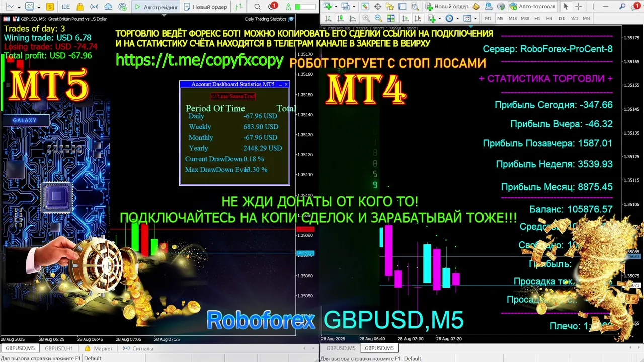Screen dimensions: 644x362
Task: Toggle the Авто-торговля button in MT4
Action: (x=532, y=6)
